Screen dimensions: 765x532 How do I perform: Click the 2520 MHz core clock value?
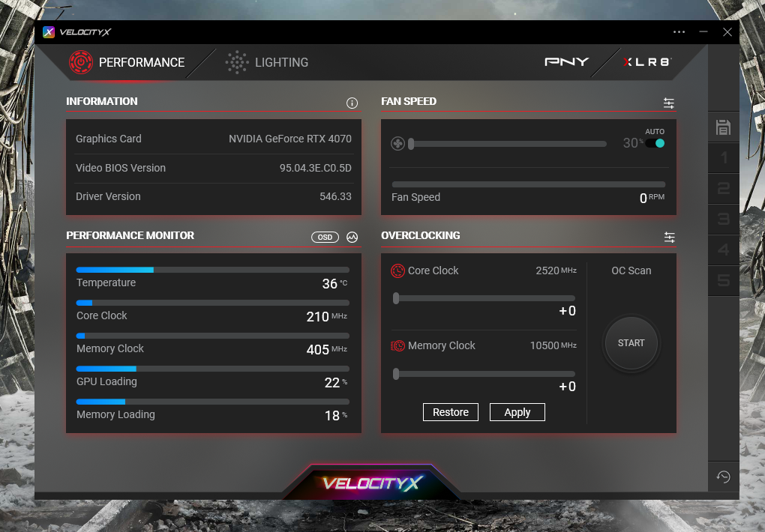pos(556,270)
